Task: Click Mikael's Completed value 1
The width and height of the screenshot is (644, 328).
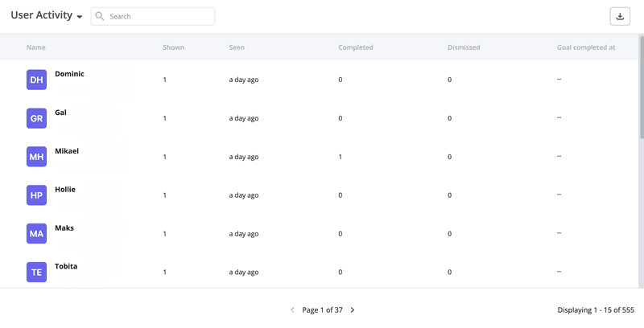Action: point(340,157)
